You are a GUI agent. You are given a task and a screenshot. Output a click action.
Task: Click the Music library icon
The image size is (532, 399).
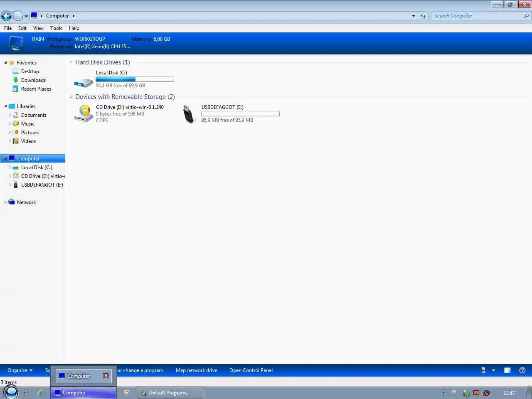pyautogui.click(x=16, y=124)
